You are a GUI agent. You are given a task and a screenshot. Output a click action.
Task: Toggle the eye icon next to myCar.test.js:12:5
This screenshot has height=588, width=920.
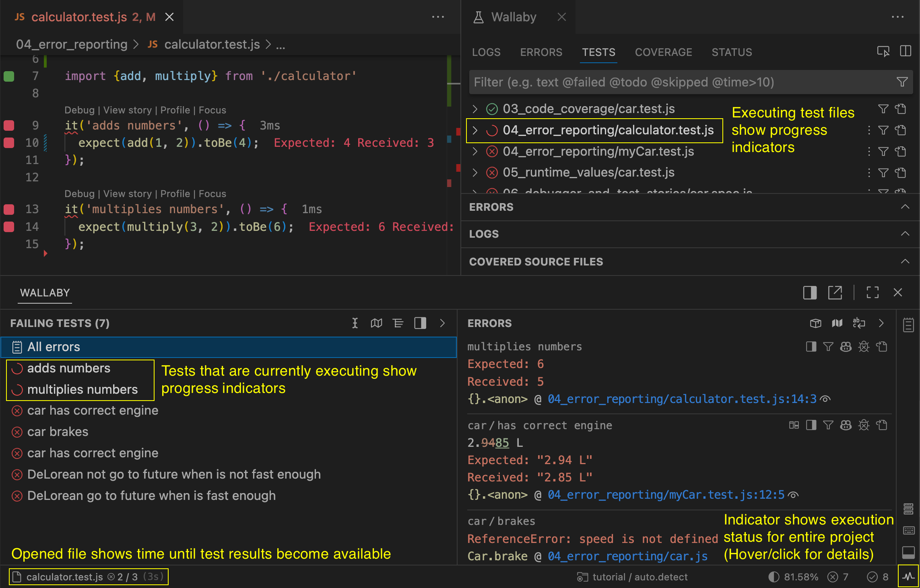point(793,495)
